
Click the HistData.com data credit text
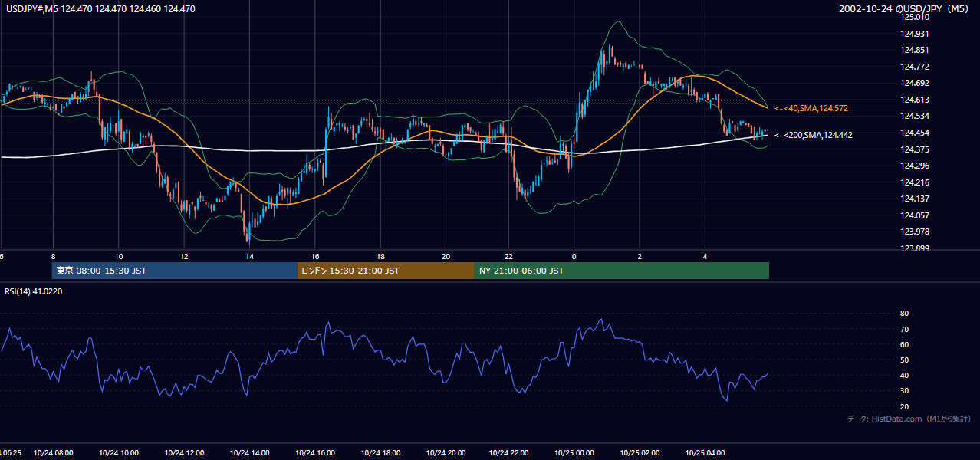909,419
